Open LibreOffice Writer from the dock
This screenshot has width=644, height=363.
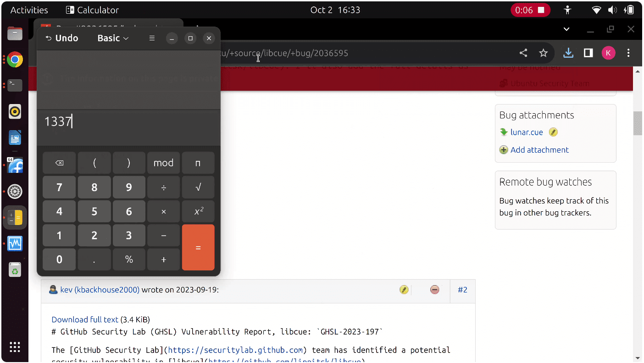tap(15, 137)
